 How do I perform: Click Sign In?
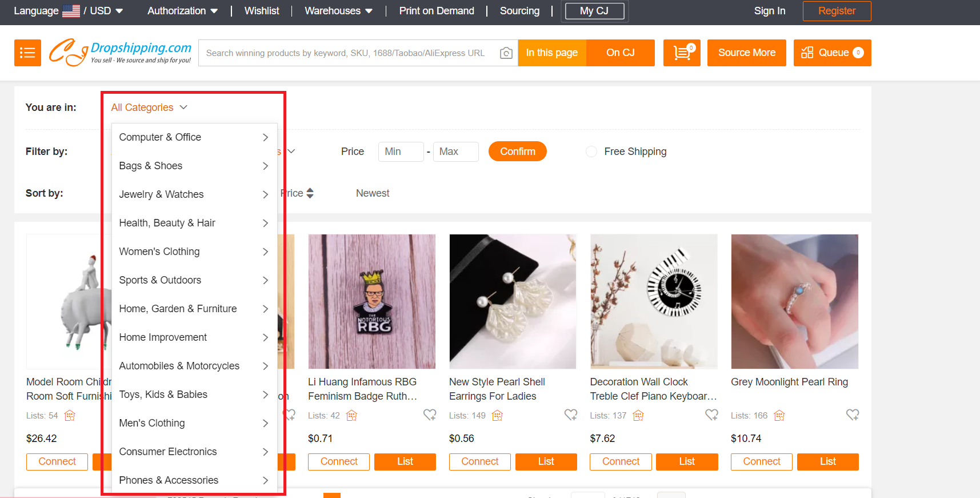(770, 11)
